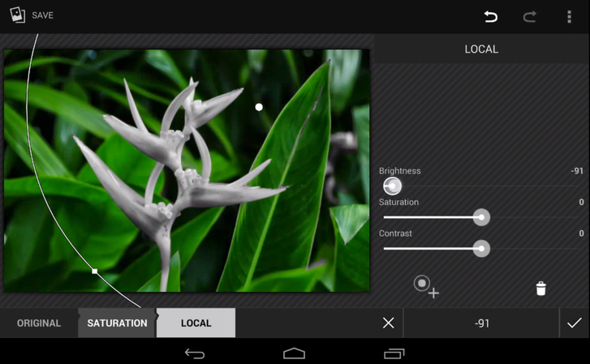Click the Brightness slider handle
This screenshot has width=590, height=364.
(x=392, y=186)
